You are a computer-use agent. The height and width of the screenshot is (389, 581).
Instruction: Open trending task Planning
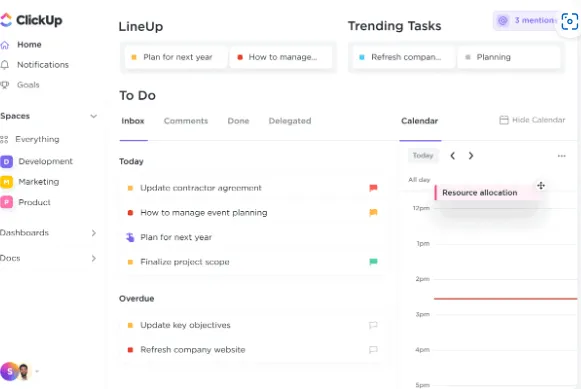pyautogui.click(x=509, y=57)
